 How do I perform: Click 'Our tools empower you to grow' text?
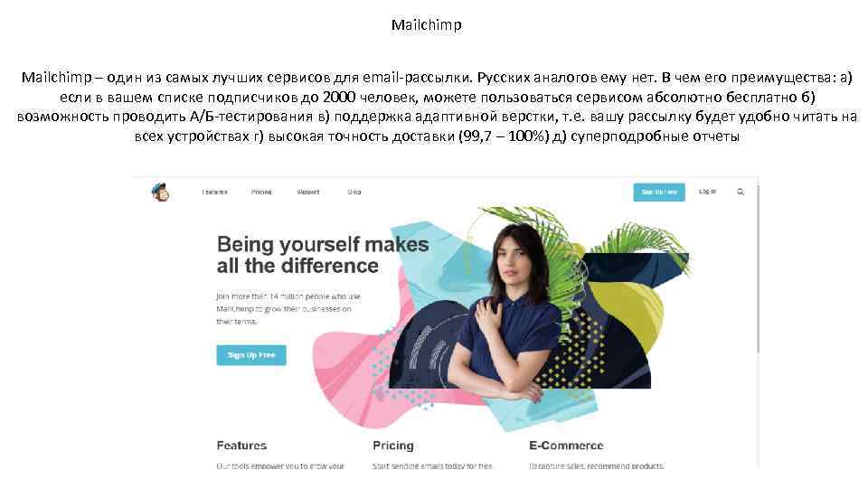pyautogui.click(x=280, y=466)
